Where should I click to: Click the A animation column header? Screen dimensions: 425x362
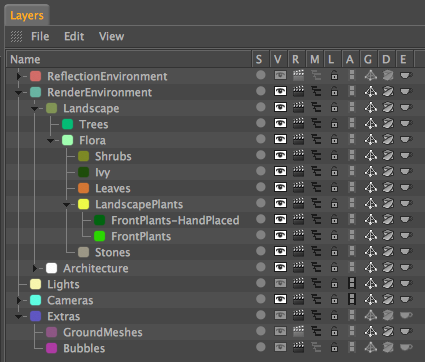(350, 59)
